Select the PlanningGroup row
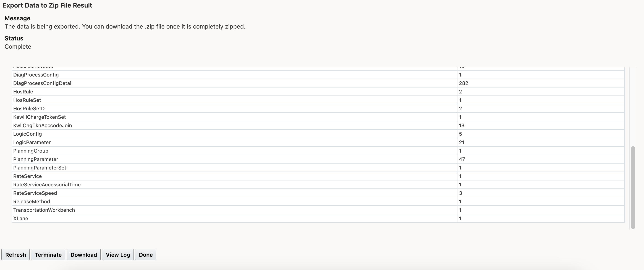The width and height of the screenshot is (644, 270). point(318,151)
